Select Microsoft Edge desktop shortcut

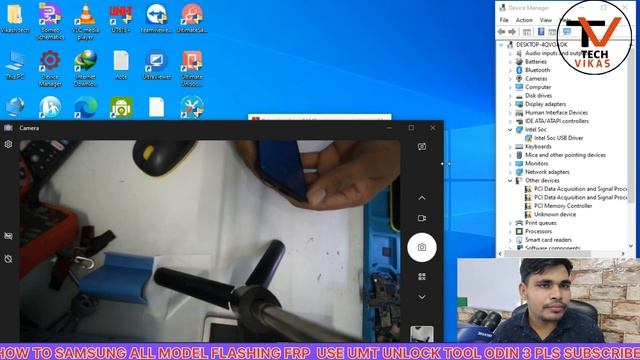86,107
